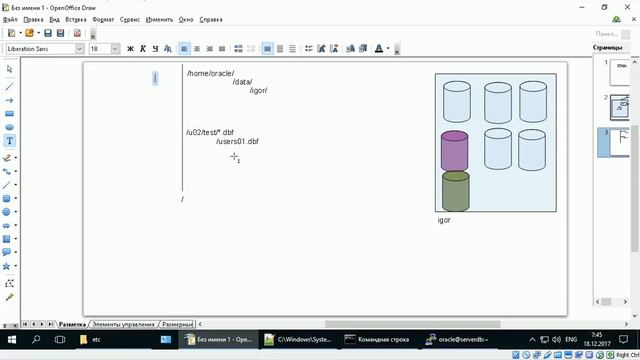Image resolution: width=640 pixels, height=360 pixels.
Task: Select page 1 thumbnail
Action: [620, 72]
